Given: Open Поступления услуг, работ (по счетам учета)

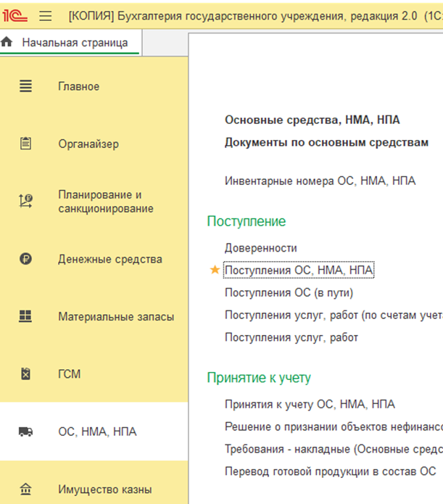Looking at the screenshot, I should point(334,315).
